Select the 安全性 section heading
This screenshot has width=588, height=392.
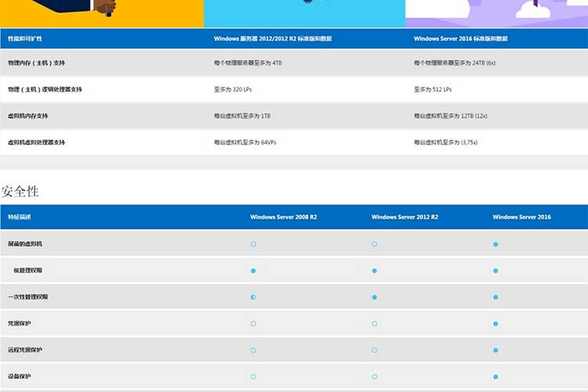[20, 191]
